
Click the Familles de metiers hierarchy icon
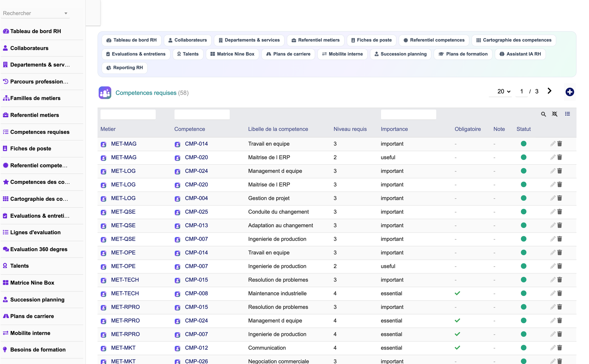6,98
